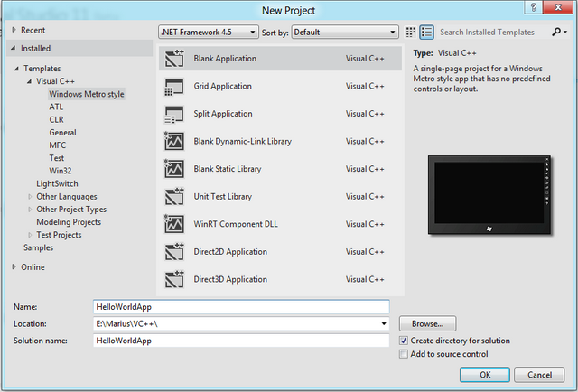Enable Add to source control checkbox

pyautogui.click(x=404, y=354)
